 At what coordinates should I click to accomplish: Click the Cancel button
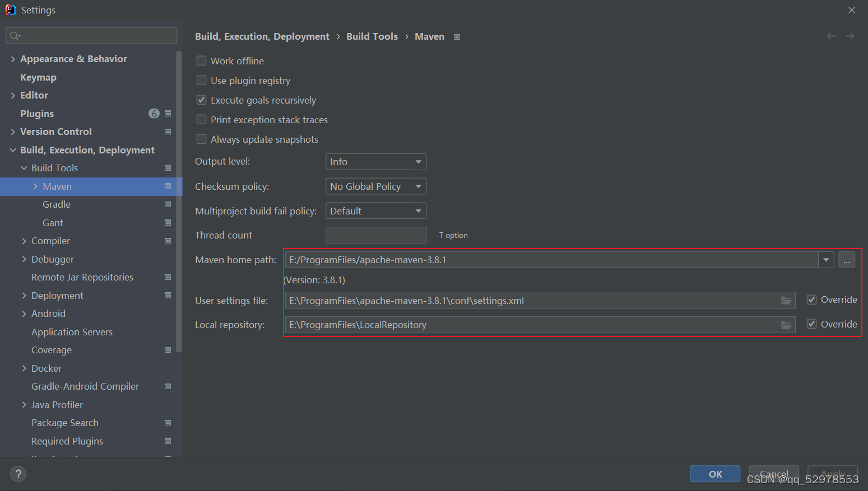774,474
